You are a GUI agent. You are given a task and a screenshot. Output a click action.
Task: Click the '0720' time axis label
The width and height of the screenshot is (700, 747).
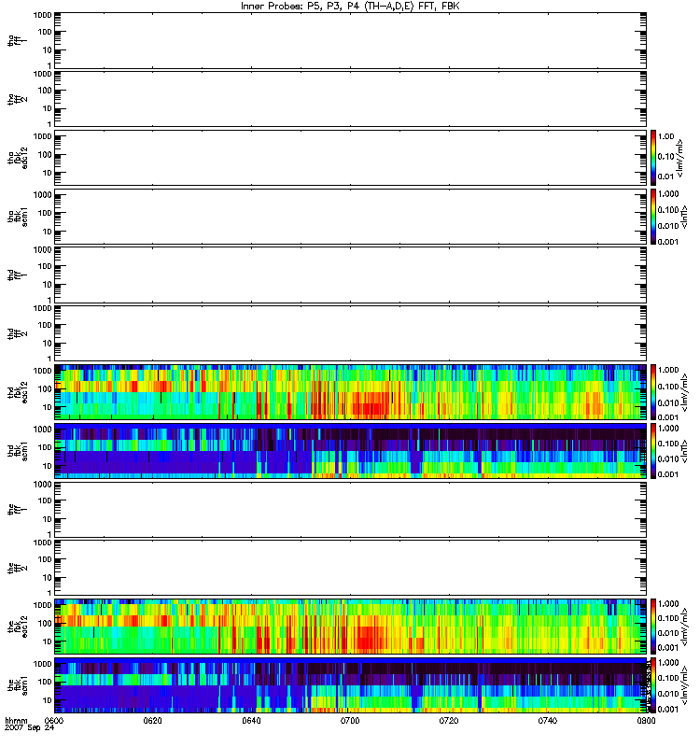tap(449, 720)
